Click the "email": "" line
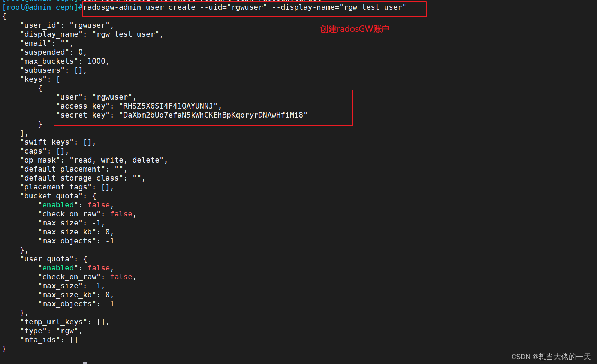The height and width of the screenshot is (364, 597). click(47, 43)
